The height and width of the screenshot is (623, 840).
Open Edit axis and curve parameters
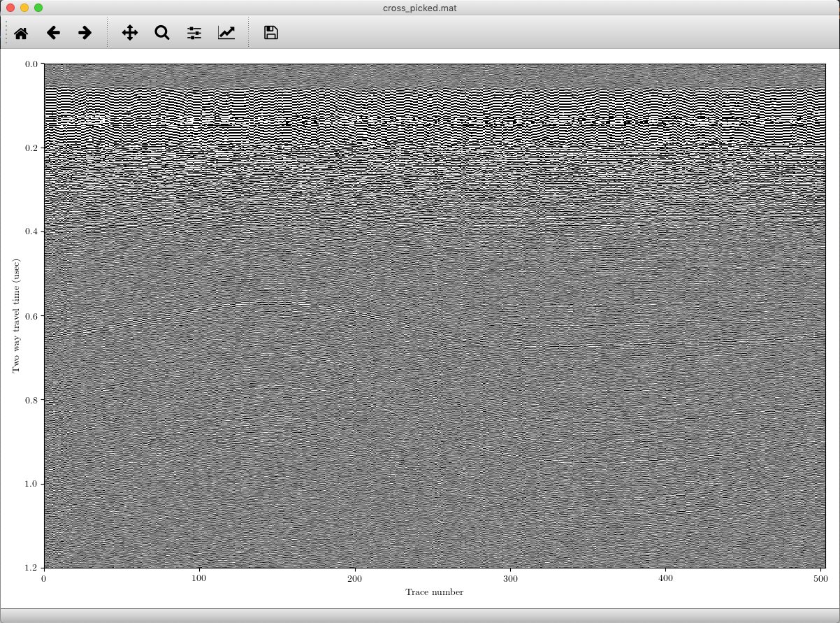point(226,33)
